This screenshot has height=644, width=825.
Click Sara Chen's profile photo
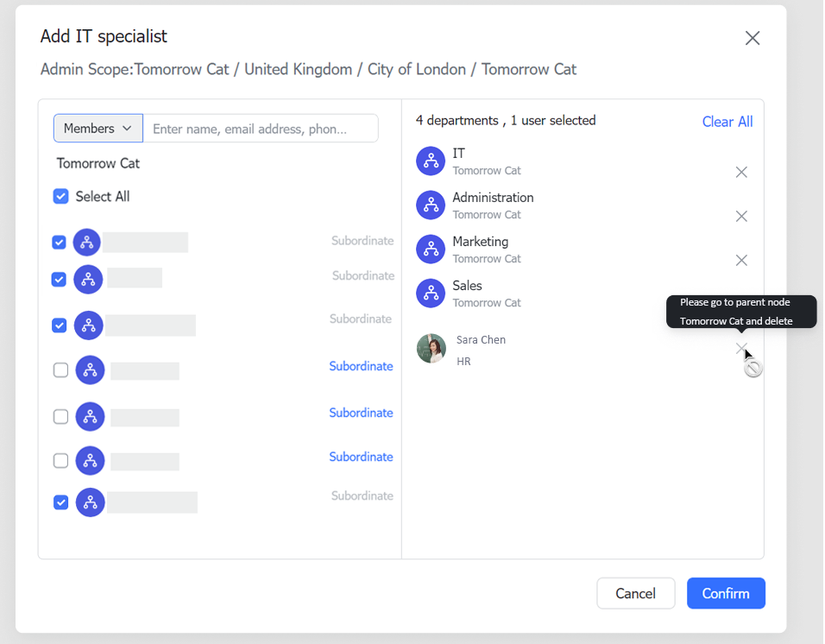pyautogui.click(x=431, y=349)
